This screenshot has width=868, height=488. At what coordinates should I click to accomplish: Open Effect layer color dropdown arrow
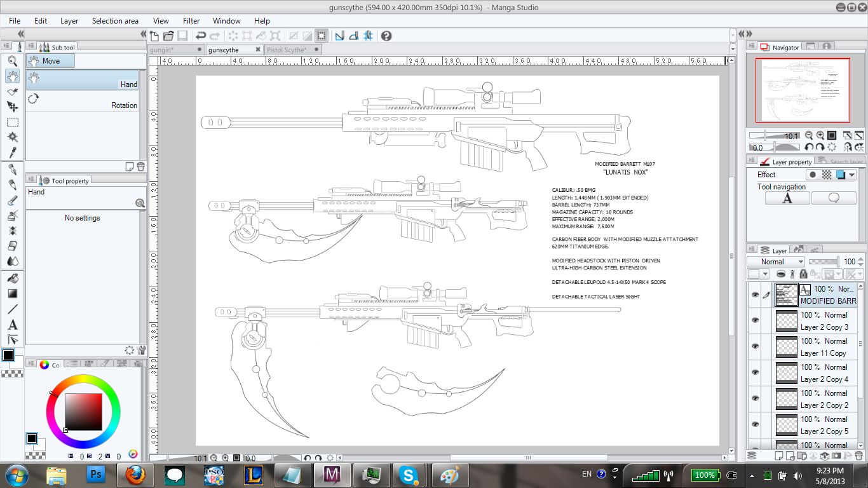click(x=852, y=175)
